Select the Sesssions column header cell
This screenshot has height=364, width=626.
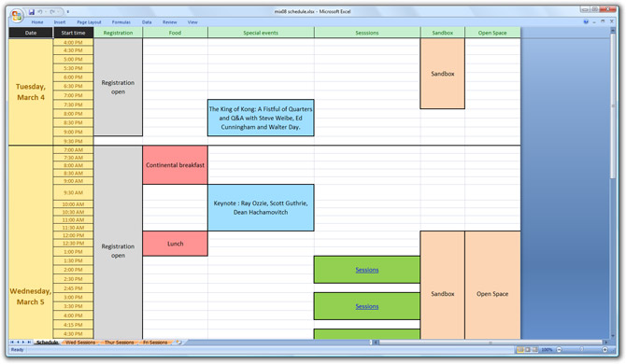(367, 33)
